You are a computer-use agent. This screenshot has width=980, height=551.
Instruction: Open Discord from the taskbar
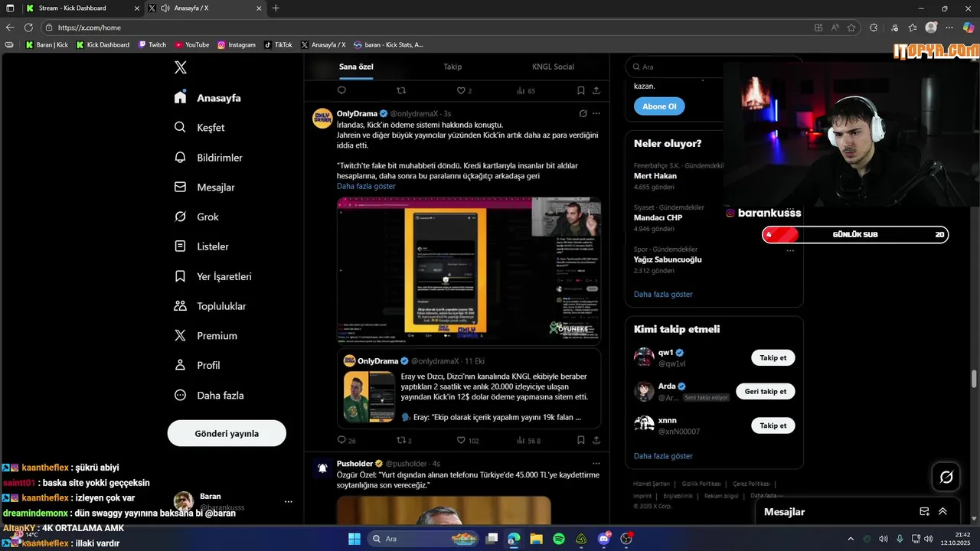coord(604,539)
